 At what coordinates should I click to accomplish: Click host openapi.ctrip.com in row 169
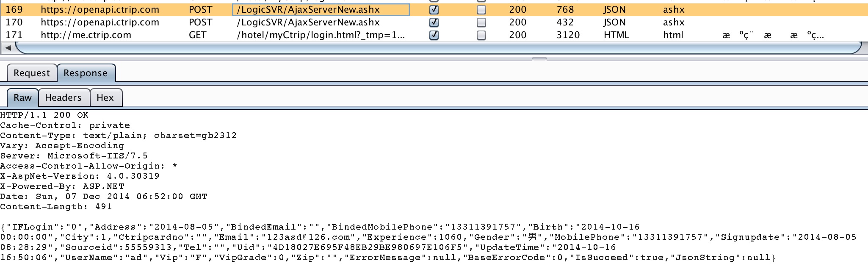[x=100, y=10]
